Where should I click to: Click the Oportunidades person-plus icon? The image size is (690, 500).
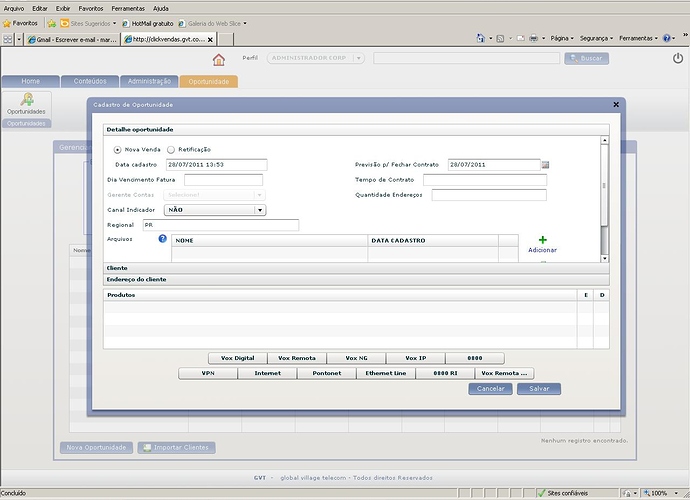pos(27,98)
